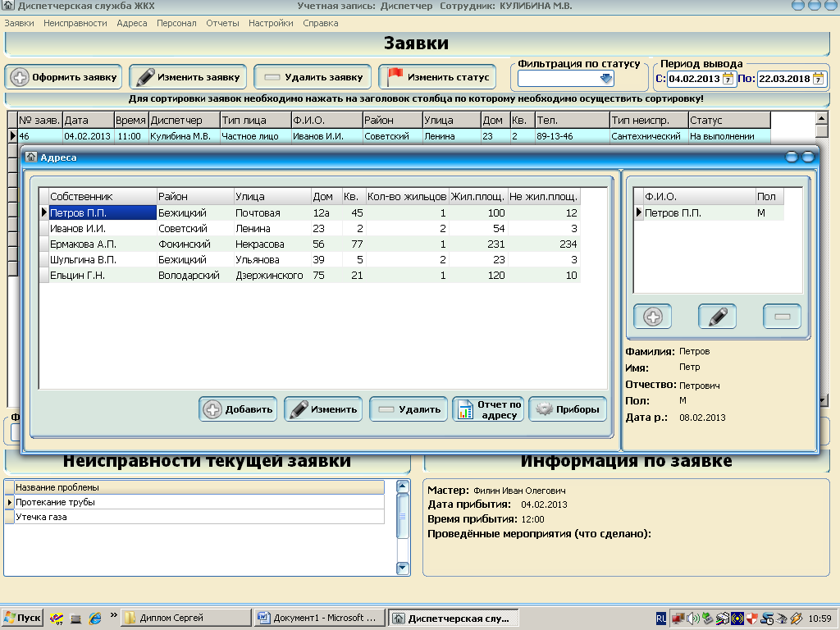Sort requests by the Тип неиспр. column

(649, 120)
